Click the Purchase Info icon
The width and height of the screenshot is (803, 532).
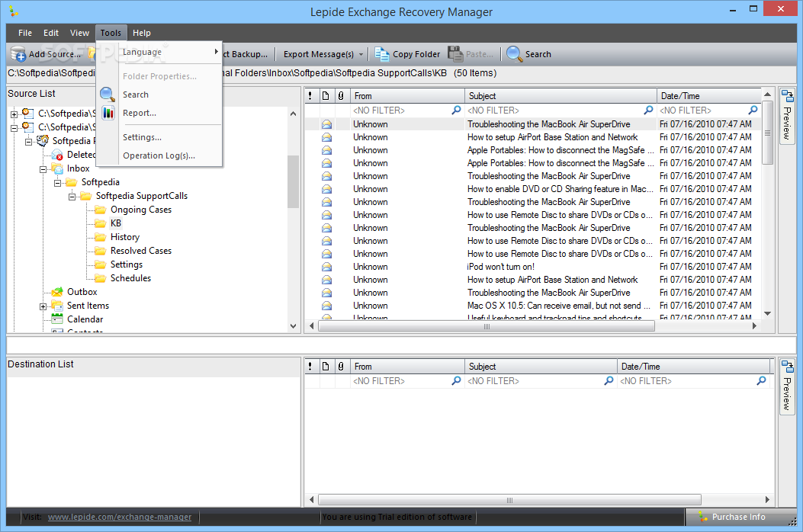704,518
